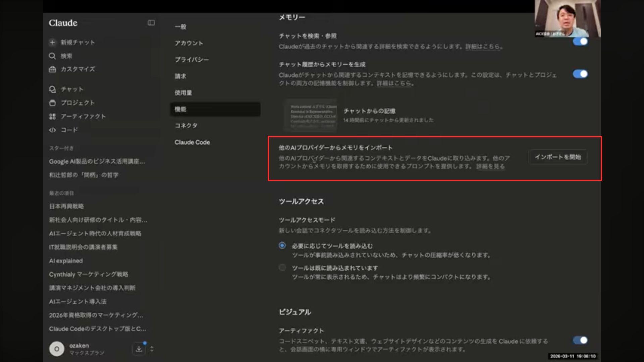Expand the ozaken account menu chevron
Image resolution: width=644 pixels, height=362 pixels.
(x=152, y=349)
